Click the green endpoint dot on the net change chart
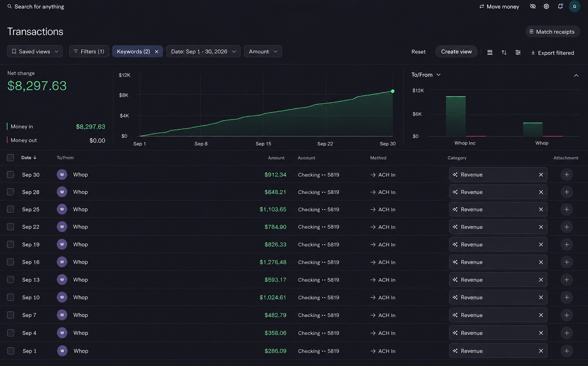The image size is (588, 366). pyautogui.click(x=392, y=91)
